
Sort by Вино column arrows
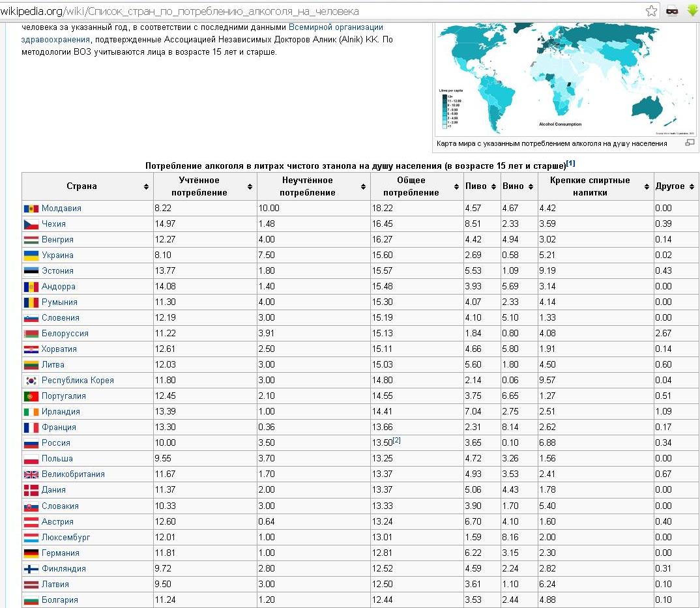tap(531, 186)
